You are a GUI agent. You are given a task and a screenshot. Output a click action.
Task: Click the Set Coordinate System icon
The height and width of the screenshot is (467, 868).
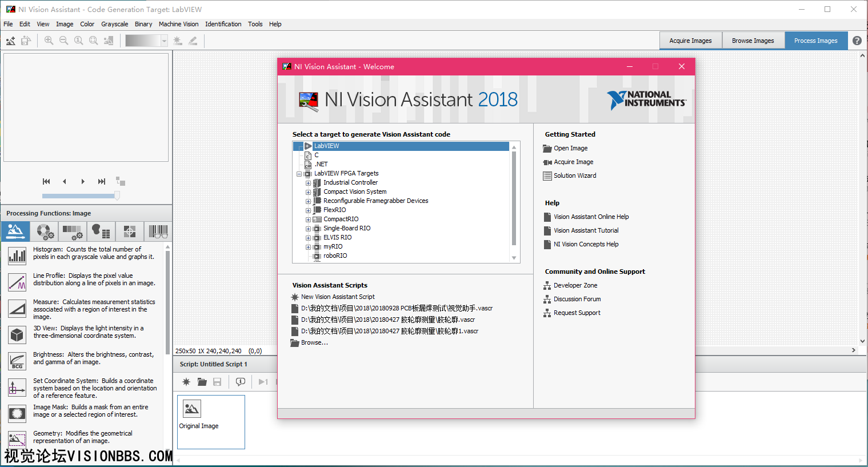(x=17, y=387)
